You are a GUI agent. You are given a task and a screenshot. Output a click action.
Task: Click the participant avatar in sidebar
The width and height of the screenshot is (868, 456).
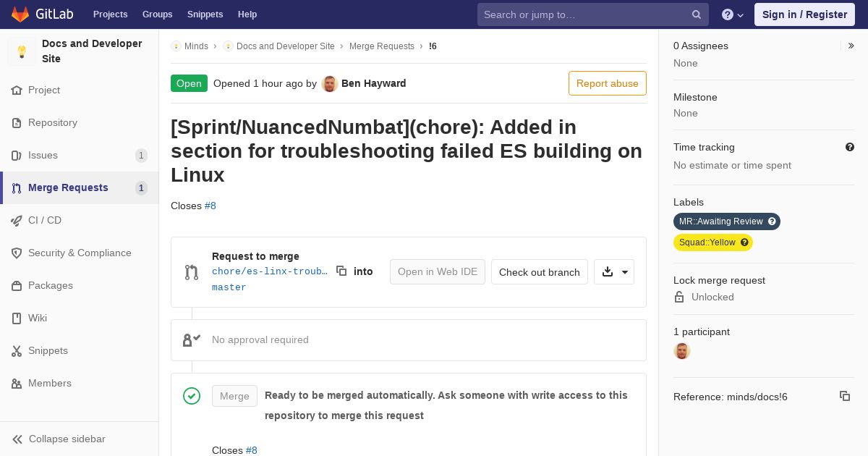point(682,351)
